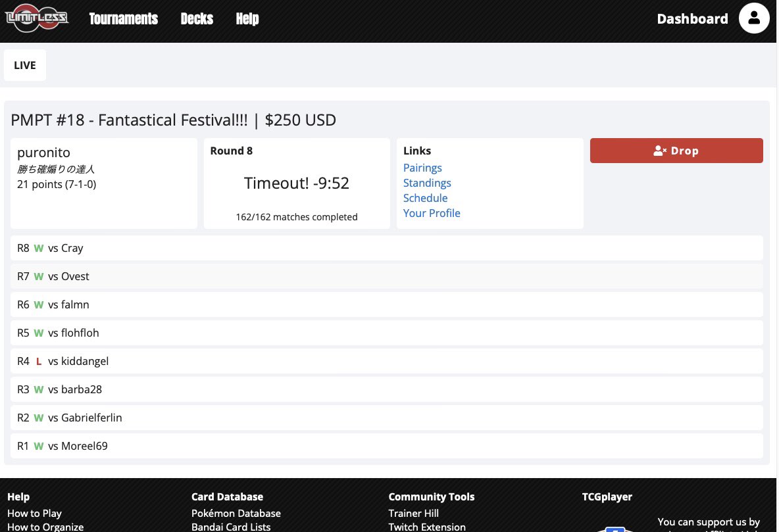Screen dimensions: 779x532
Task: Click the Timeout! -9:52 timer
Action: click(x=297, y=183)
